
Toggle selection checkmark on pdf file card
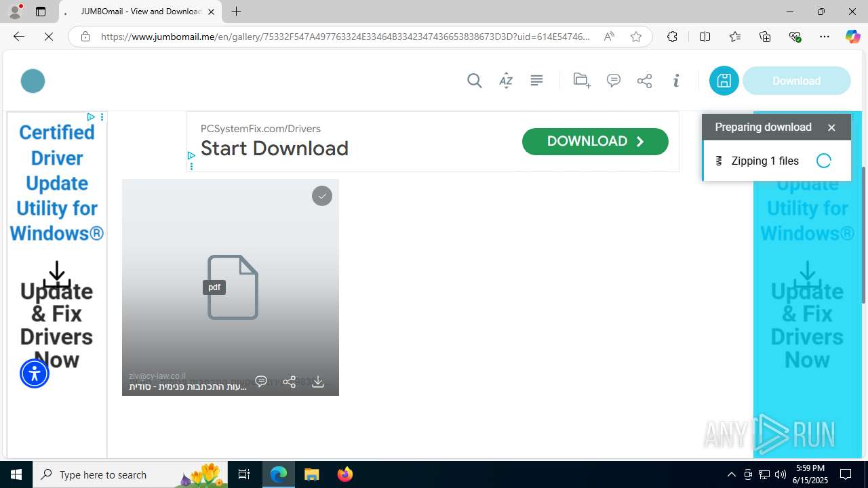tap(322, 196)
